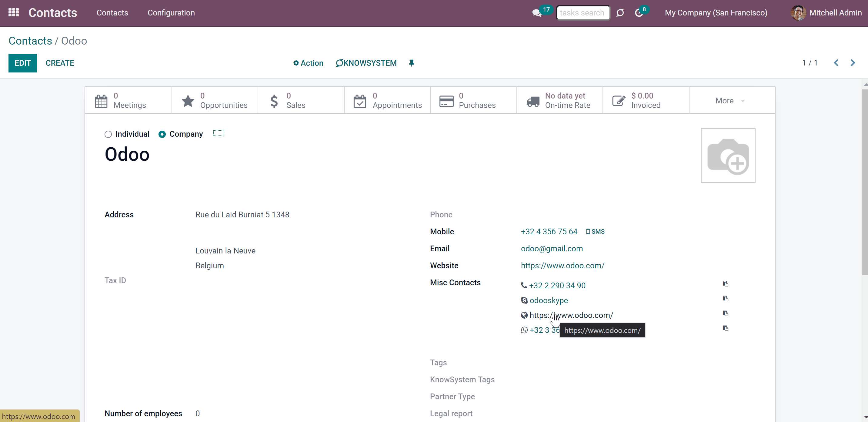Copy the Misc Contacts website URL

point(726,313)
